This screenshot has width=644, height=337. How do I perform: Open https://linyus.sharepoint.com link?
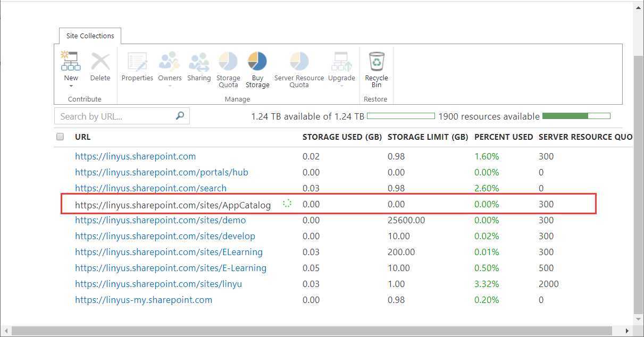[x=135, y=156]
